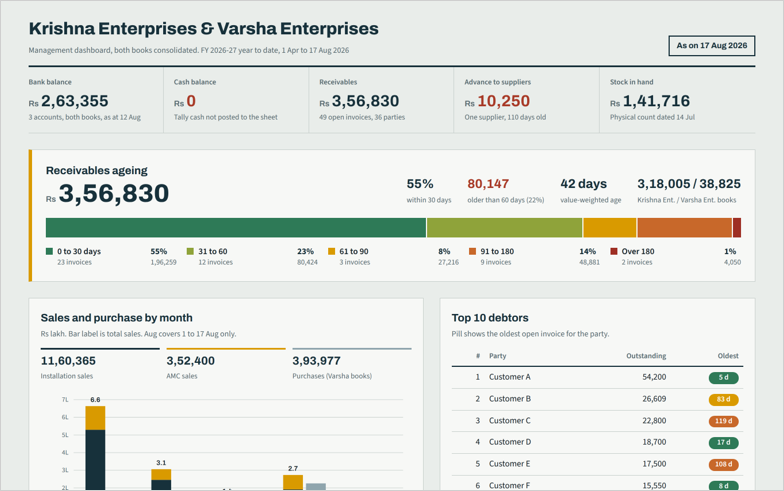The height and width of the screenshot is (491, 784).
Task: Select the Cash balance value 0
Action: point(191,101)
